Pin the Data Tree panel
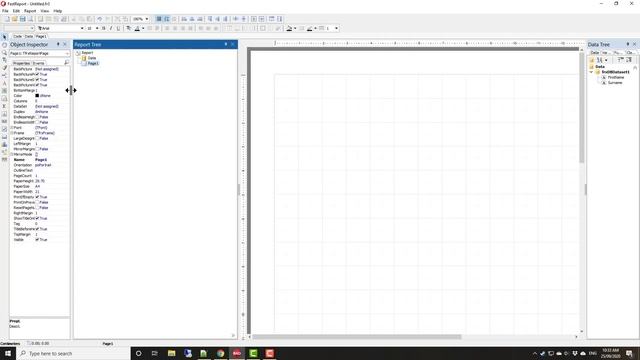Screen dimensions: 640x360 (628, 44)
